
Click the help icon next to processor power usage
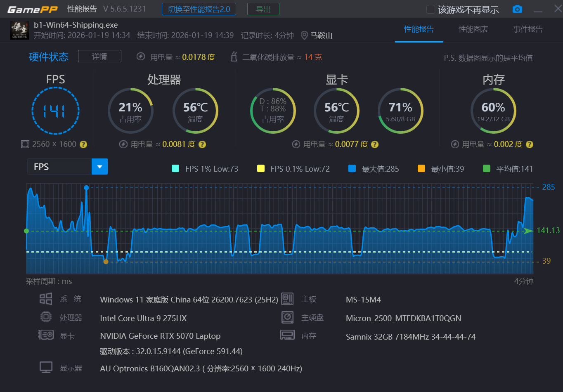coord(202,144)
